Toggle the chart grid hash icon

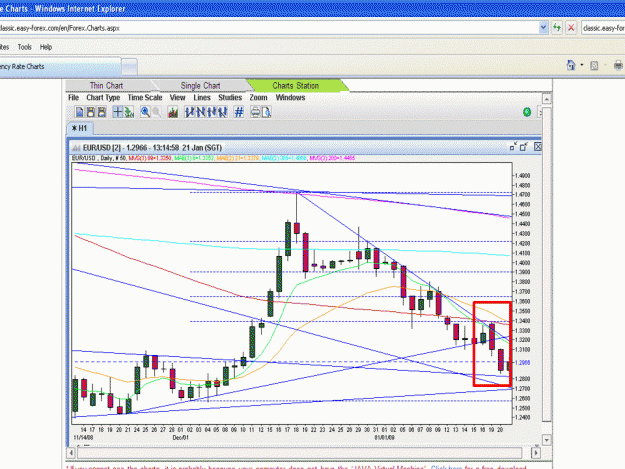click(x=239, y=112)
